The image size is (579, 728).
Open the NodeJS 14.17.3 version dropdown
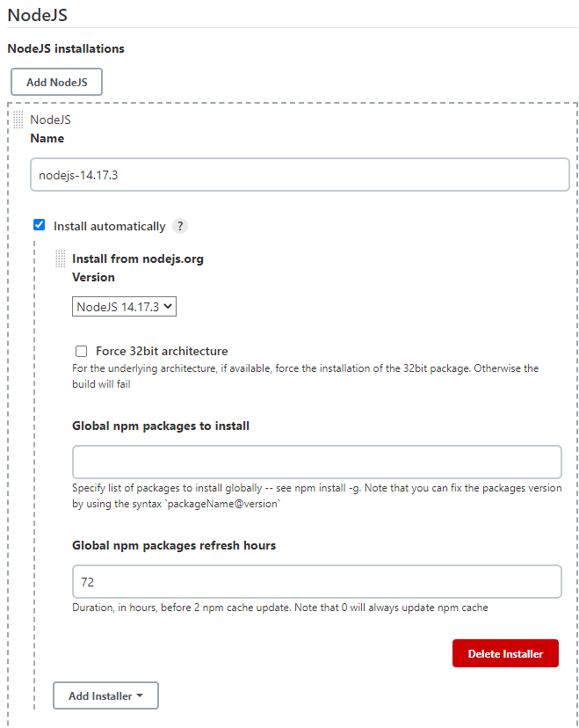tap(125, 307)
